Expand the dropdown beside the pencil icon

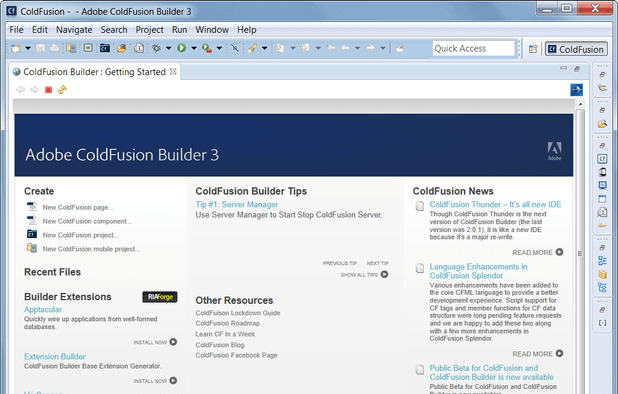point(264,48)
